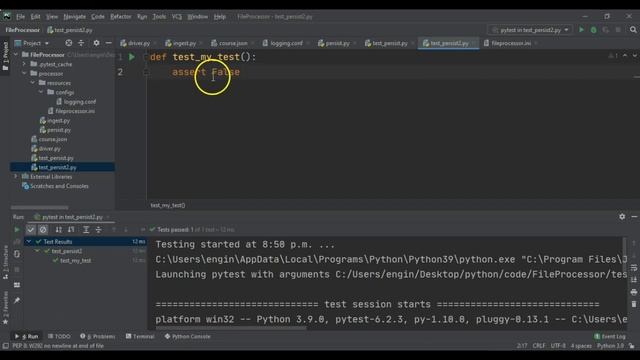640x360 pixels.
Task: Open course.json in the project tree
Action: coord(53,139)
